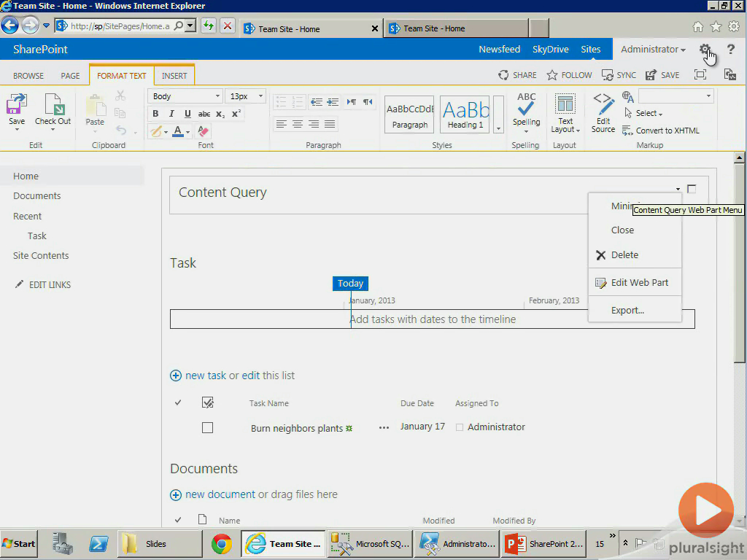Choose Delete from the web part menu
Screen dimensions: 747x560
pos(624,254)
